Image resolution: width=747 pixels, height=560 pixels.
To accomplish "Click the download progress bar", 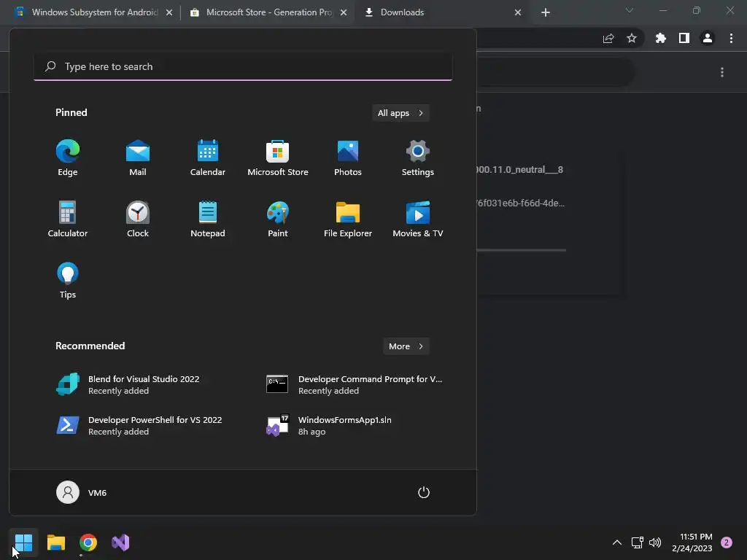I will (x=521, y=250).
